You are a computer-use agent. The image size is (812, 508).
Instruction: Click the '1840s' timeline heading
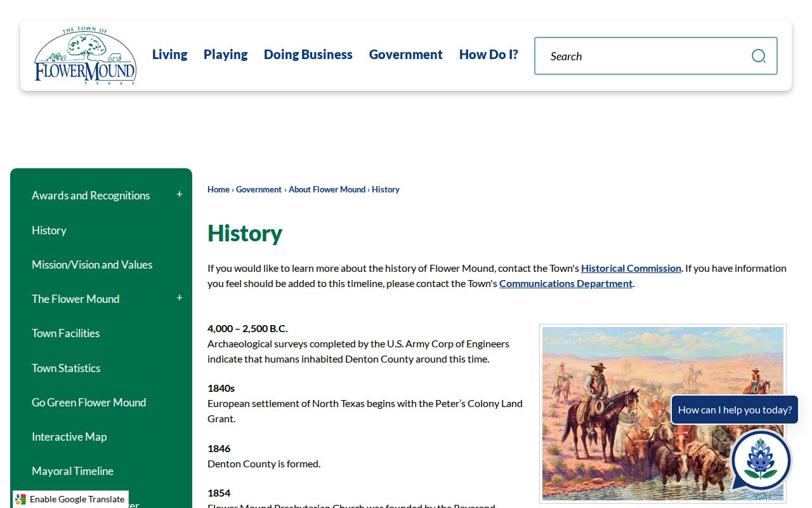(x=221, y=388)
